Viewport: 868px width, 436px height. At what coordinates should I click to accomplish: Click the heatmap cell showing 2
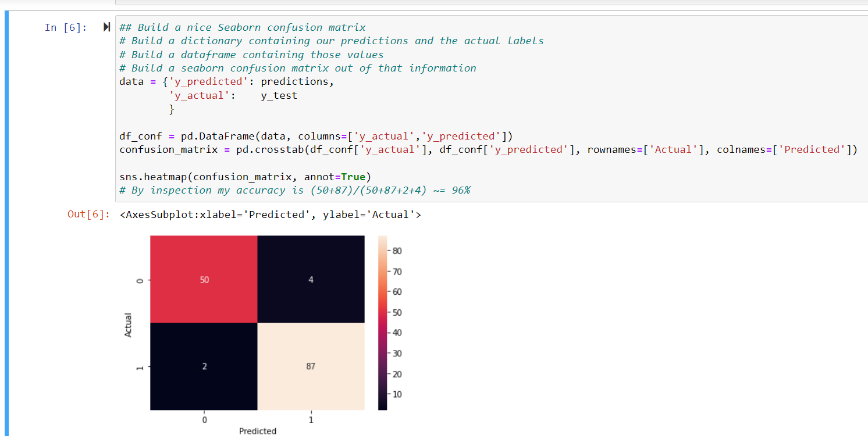coord(204,366)
